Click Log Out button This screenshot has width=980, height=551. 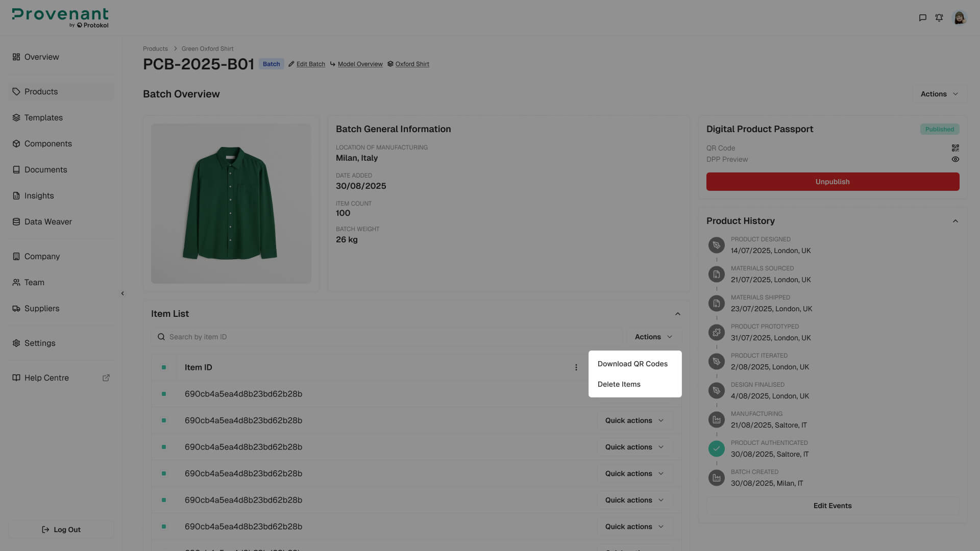[x=61, y=530]
